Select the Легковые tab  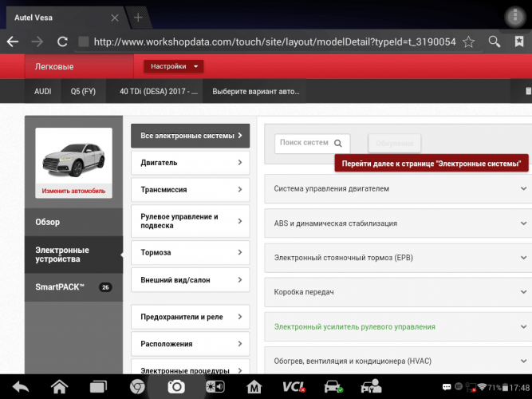pyautogui.click(x=79, y=66)
